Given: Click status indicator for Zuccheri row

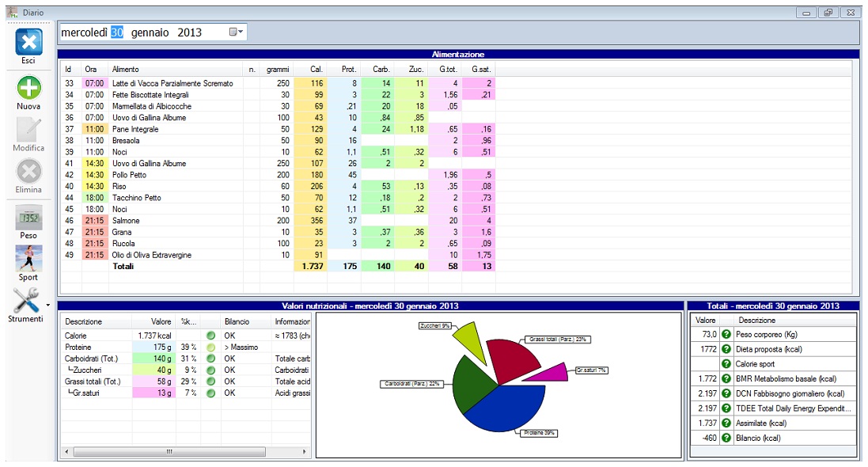Looking at the screenshot, I should (x=211, y=370).
